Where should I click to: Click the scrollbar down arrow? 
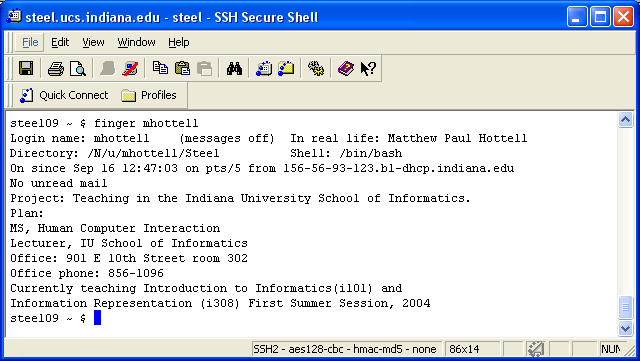coord(625,328)
